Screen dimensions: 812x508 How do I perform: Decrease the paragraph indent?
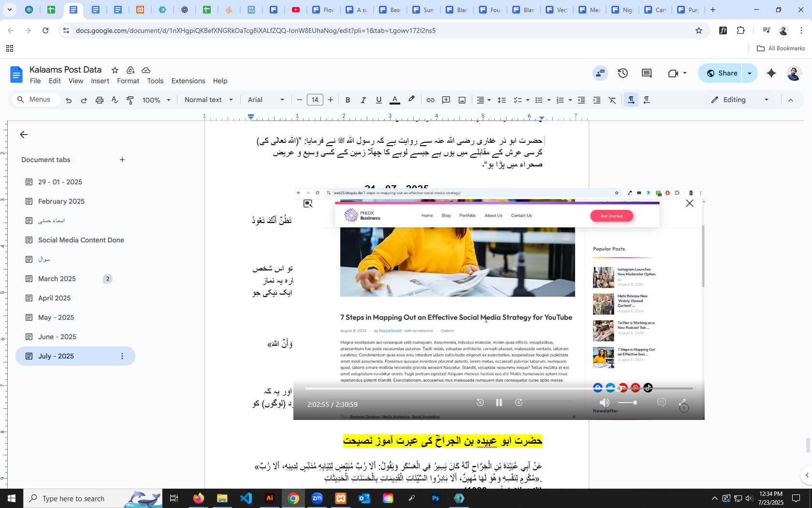(x=581, y=100)
